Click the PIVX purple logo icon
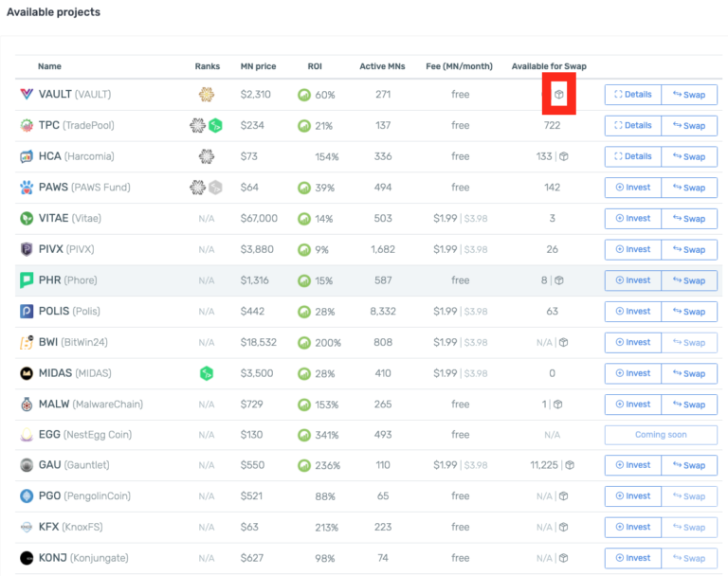This screenshot has height=576, width=728. tap(27, 249)
